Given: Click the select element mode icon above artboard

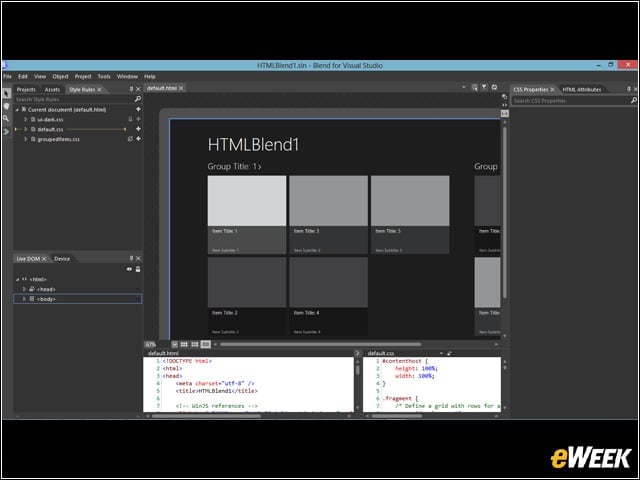Looking at the screenshot, I should [x=474, y=87].
